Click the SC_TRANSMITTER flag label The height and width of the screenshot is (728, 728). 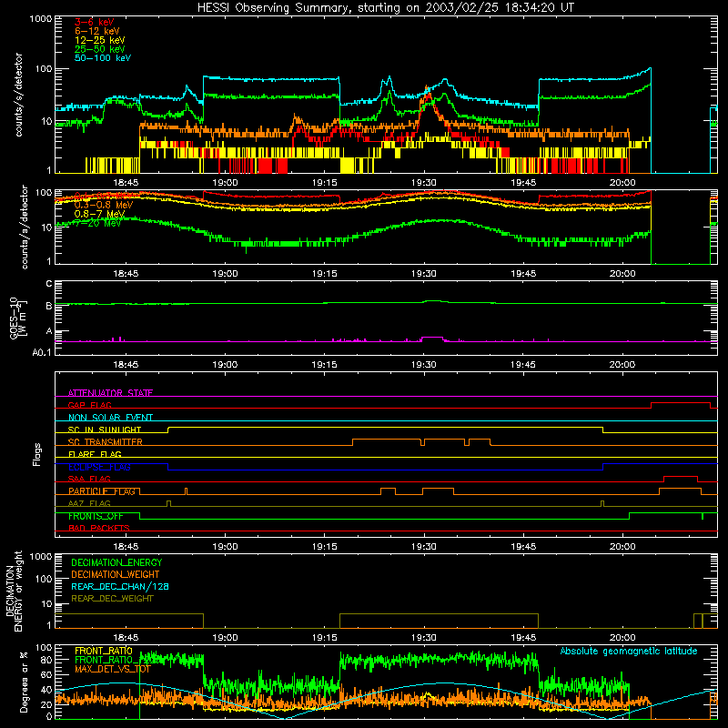pos(106,442)
